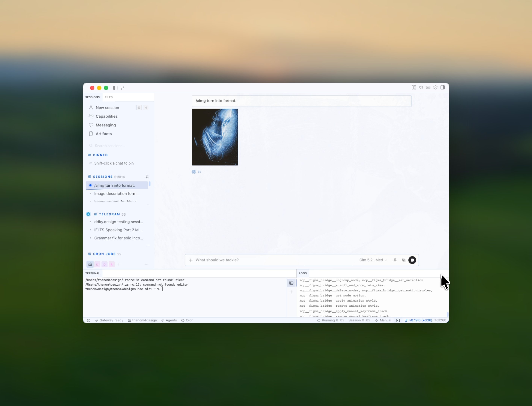Click the Telegram logo icon
The width and height of the screenshot is (532, 406).
pyautogui.click(x=88, y=214)
